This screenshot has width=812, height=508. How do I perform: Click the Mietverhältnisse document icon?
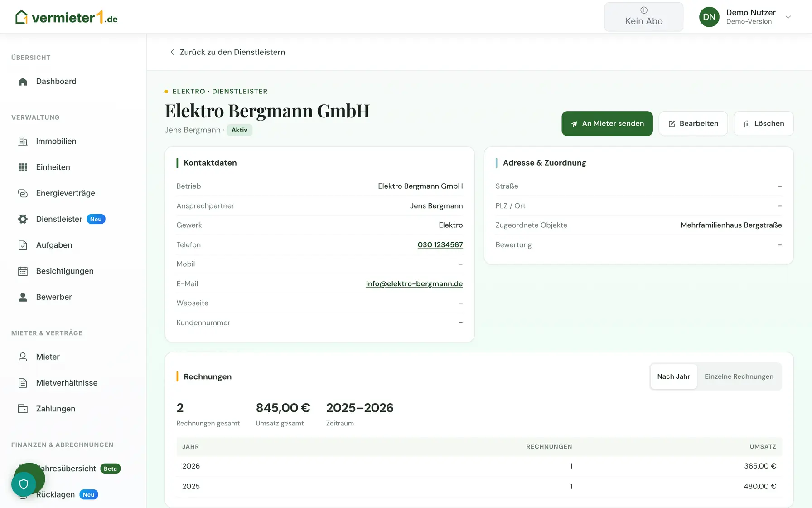(x=23, y=383)
